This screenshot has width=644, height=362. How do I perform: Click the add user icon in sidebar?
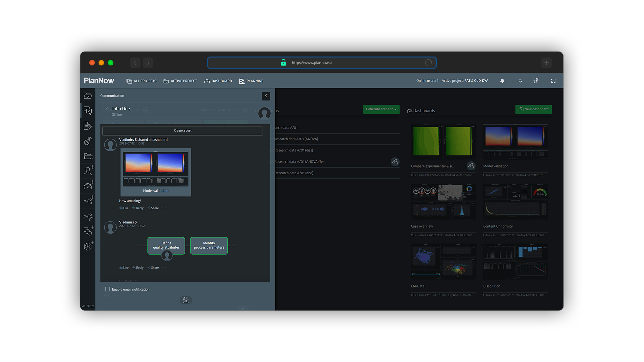point(89,171)
